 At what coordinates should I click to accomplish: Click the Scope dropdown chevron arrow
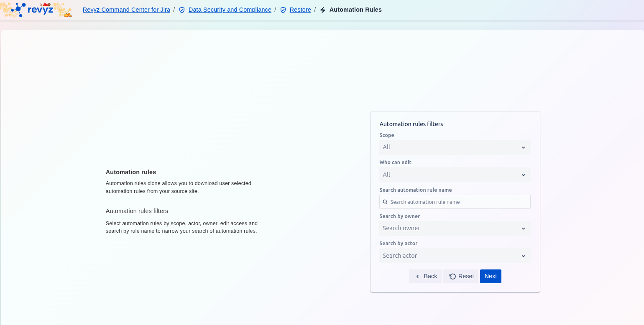point(523,147)
